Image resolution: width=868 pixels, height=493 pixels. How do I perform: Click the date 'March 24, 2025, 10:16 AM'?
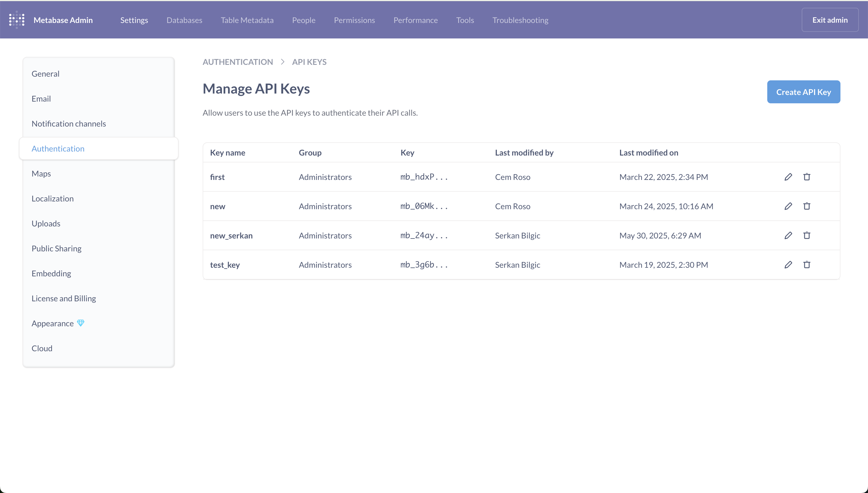(x=666, y=206)
